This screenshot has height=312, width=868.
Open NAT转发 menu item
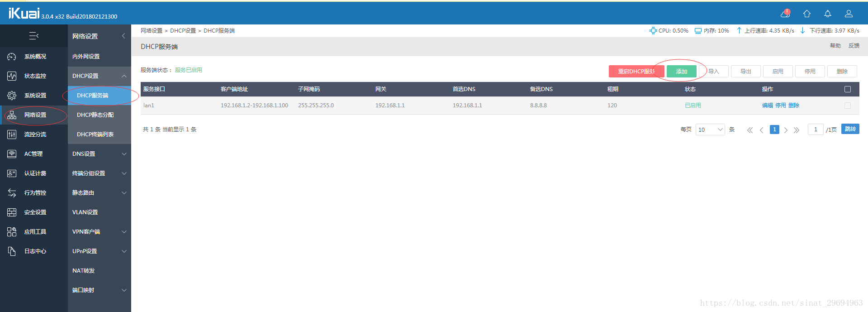point(100,271)
